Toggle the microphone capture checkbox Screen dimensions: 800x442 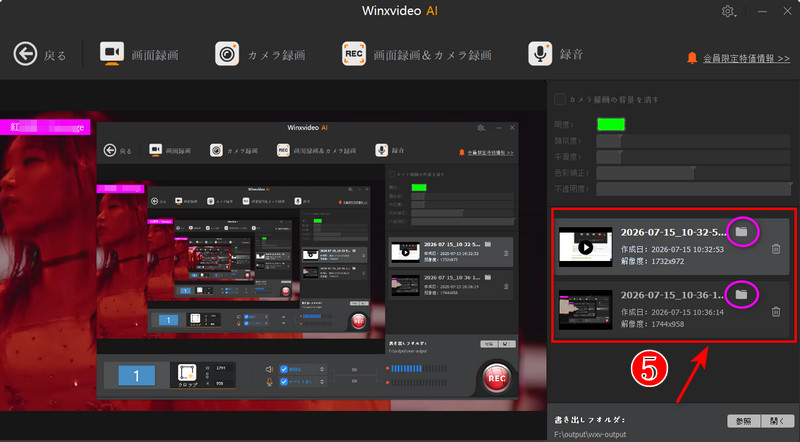click(284, 382)
